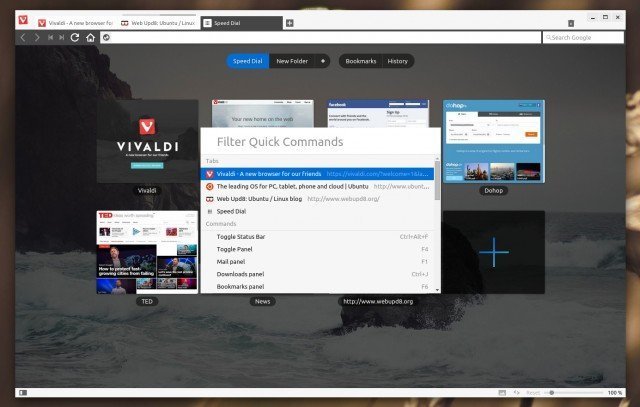Open the TED speed dial thumbnail

click(x=147, y=252)
